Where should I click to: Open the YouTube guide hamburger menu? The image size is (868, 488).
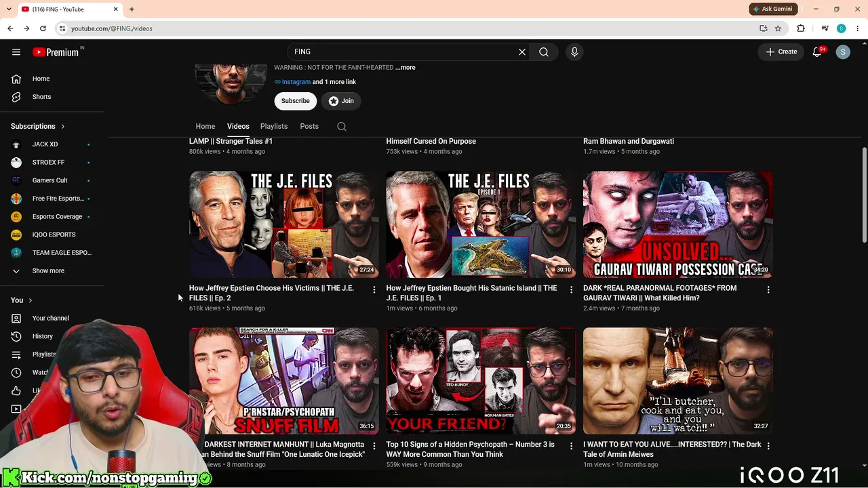point(16,52)
